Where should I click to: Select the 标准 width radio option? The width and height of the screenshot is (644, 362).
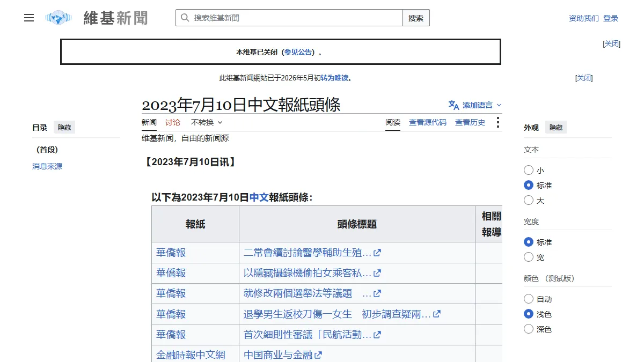pos(529,242)
